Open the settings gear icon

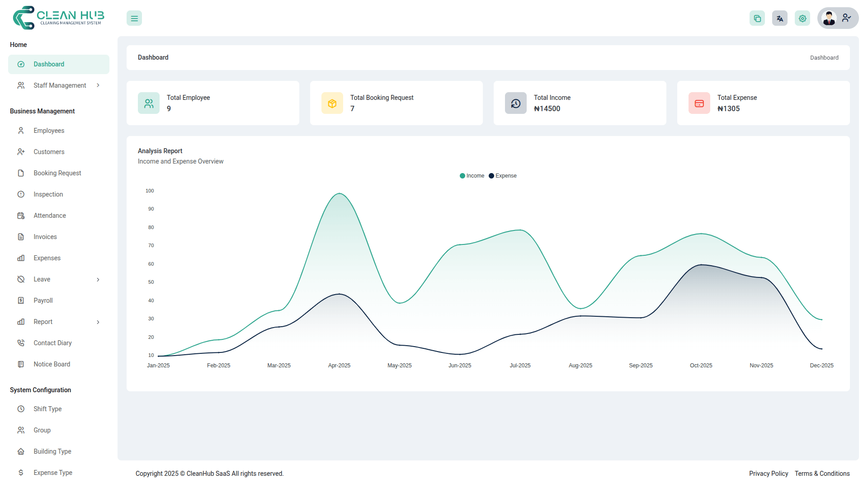click(x=802, y=19)
